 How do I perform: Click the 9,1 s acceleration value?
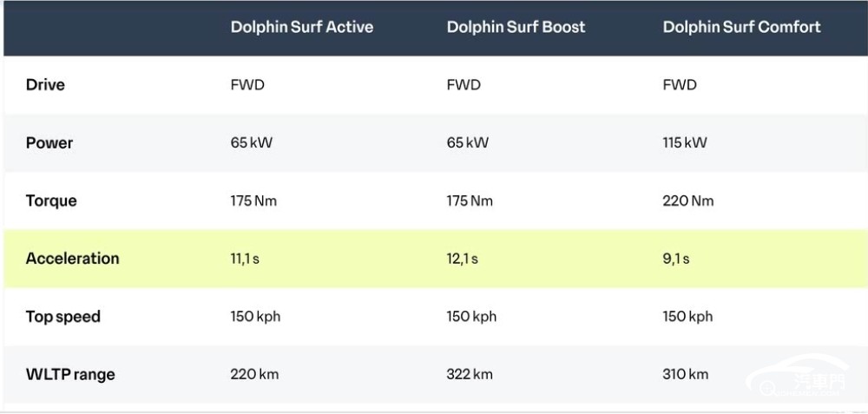click(x=676, y=259)
